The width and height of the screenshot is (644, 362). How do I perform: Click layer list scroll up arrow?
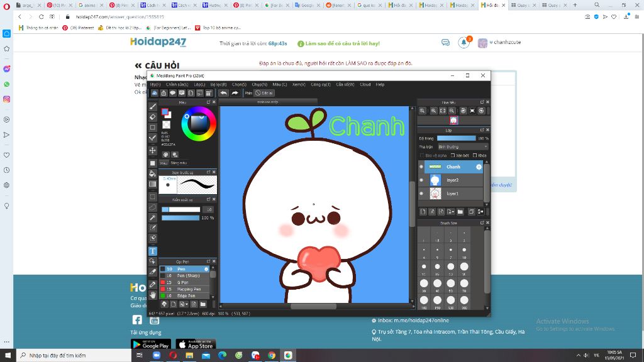click(x=486, y=162)
